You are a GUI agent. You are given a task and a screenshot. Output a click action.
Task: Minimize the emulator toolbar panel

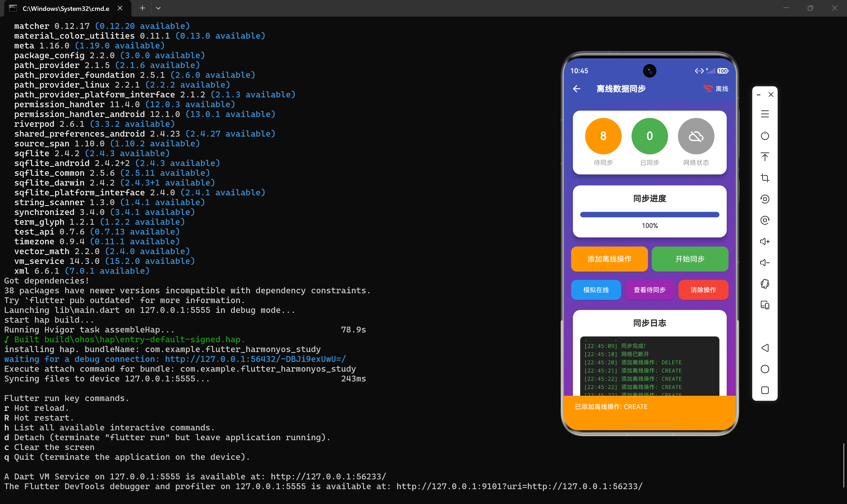[758, 95]
